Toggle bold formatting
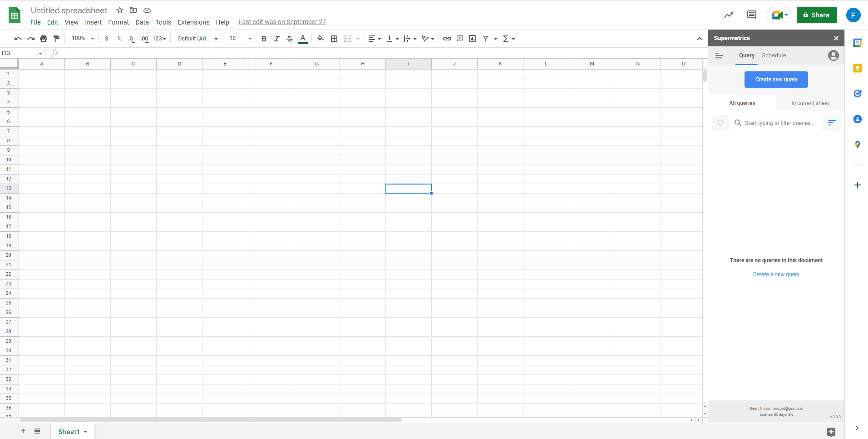Image resolution: width=868 pixels, height=439 pixels. pyautogui.click(x=264, y=39)
